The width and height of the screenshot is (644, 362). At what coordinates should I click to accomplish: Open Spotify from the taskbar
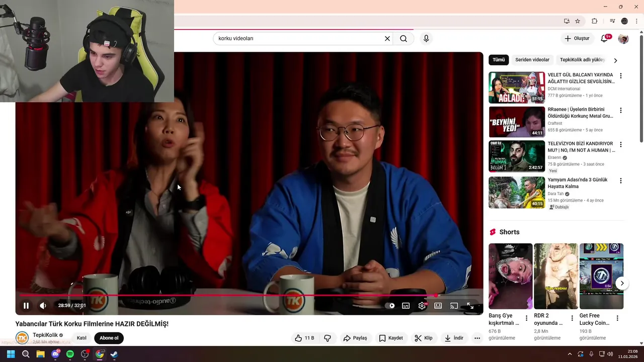[70, 354]
